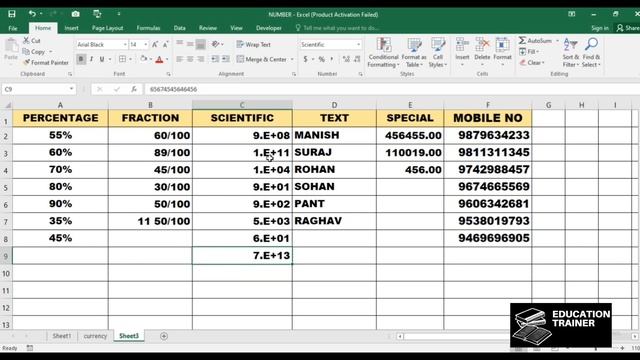Switch to the Page Layout tab

tap(107, 28)
